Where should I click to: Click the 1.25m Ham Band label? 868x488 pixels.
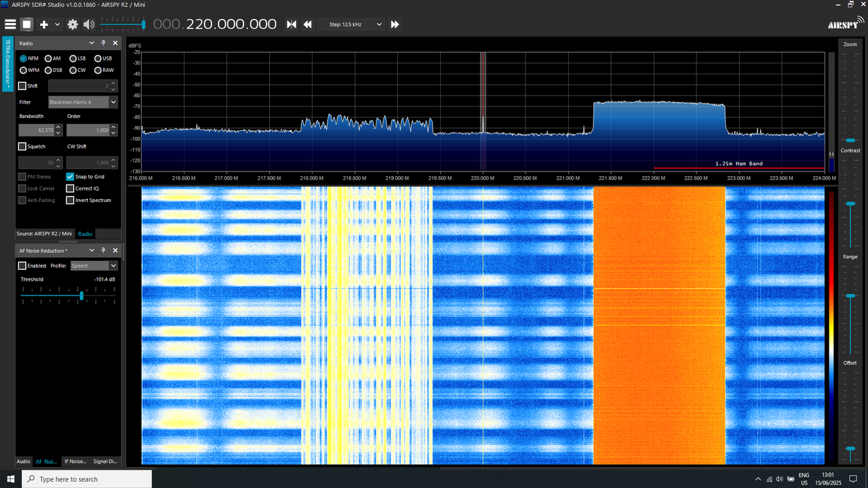pyautogui.click(x=739, y=164)
